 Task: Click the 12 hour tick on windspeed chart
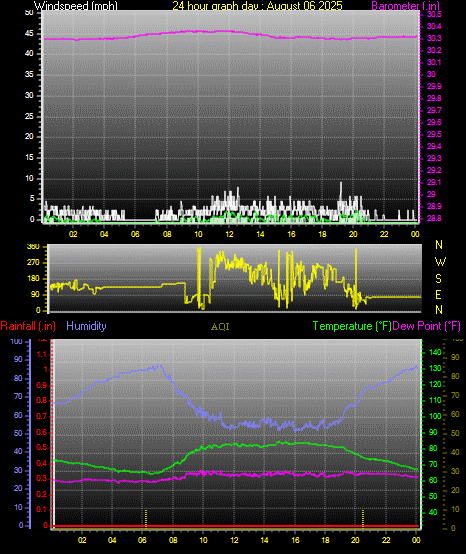tap(229, 234)
